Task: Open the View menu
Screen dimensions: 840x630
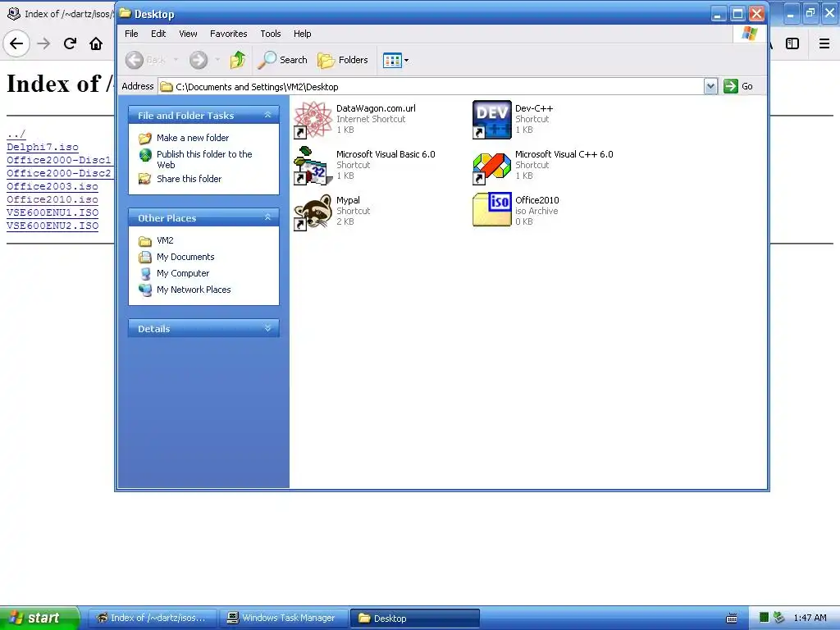Action: click(x=188, y=34)
